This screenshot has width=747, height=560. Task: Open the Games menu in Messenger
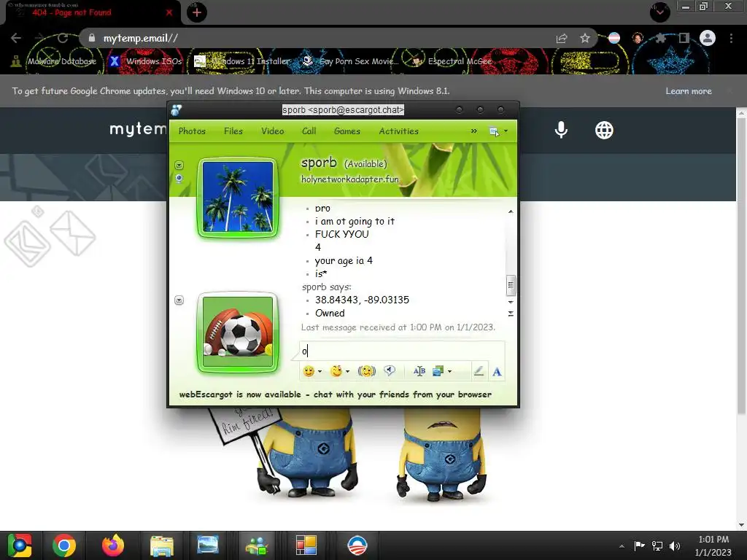click(x=347, y=131)
